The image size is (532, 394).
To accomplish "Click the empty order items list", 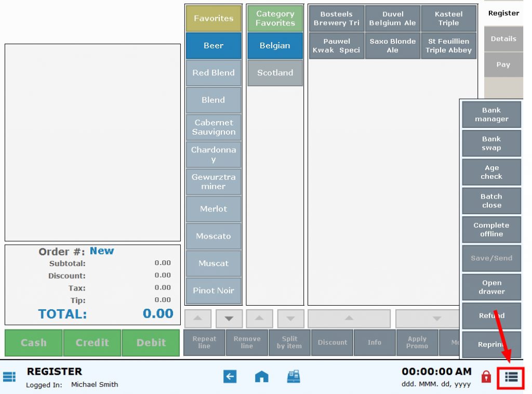I will coord(92,142).
